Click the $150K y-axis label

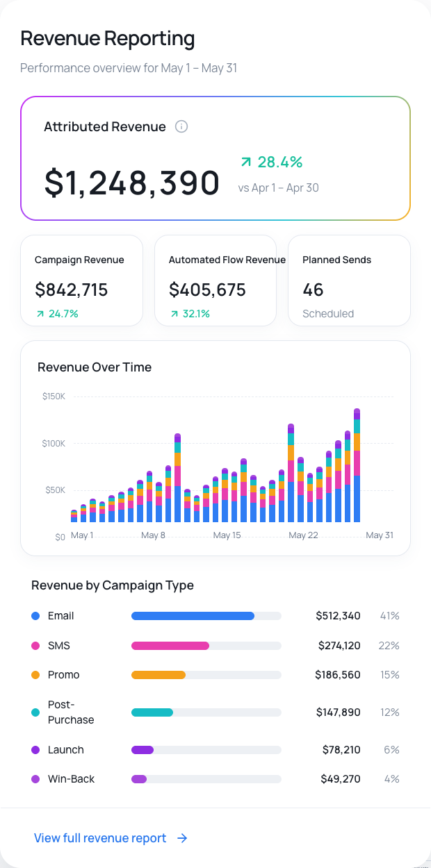(x=54, y=397)
